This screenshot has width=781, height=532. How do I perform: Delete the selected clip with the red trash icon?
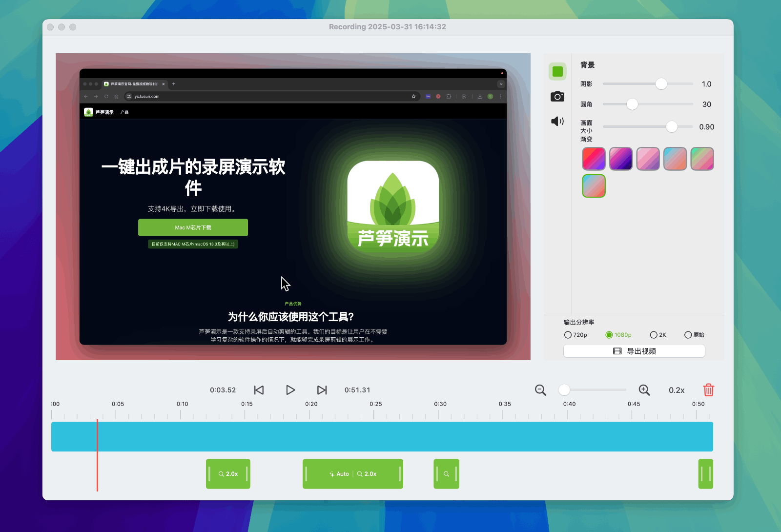coord(709,390)
